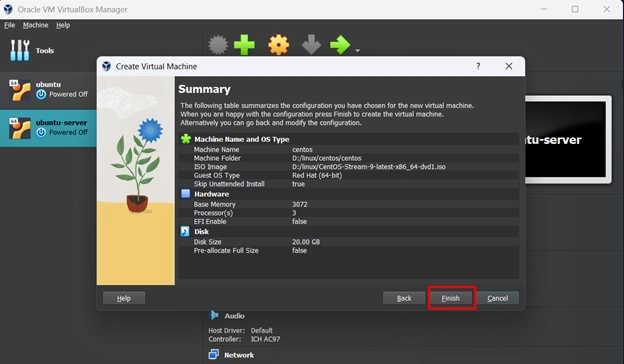Viewport: 624px width, 364px height.
Task: Minimize the VirtualBox Manager window
Action: pos(544,9)
